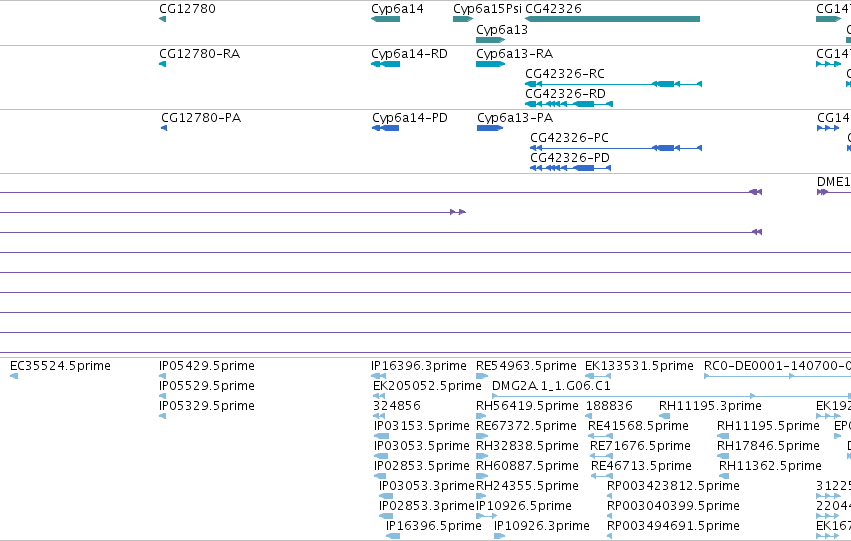The height and width of the screenshot is (541, 851).
Task: Click EST IP03053.3prime
Action: [x=427, y=486]
